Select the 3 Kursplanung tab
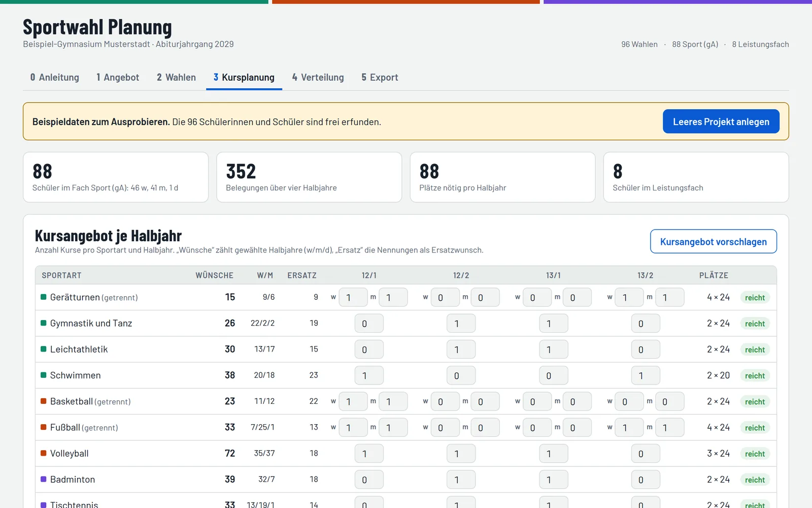Viewport: 812px width, 508px height. 244,77
